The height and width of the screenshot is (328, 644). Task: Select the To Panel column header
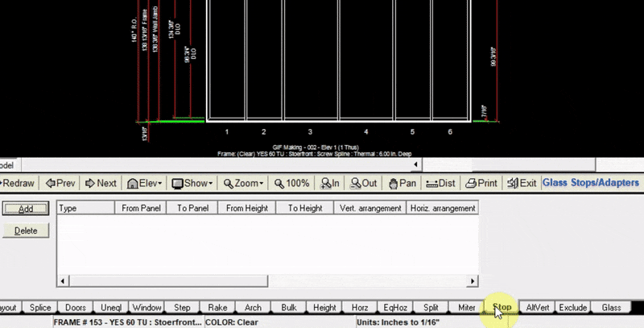(x=192, y=209)
